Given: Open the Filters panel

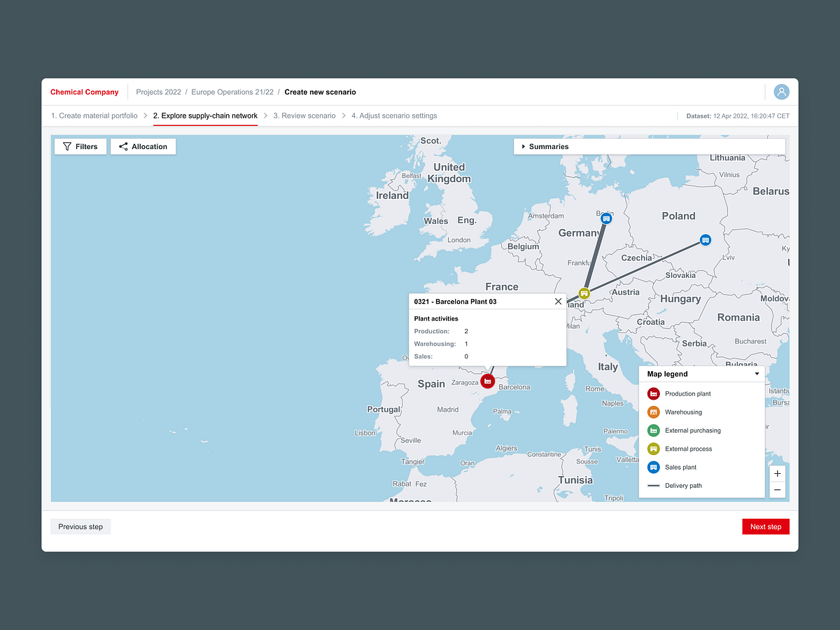Looking at the screenshot, I should [80, 146].
